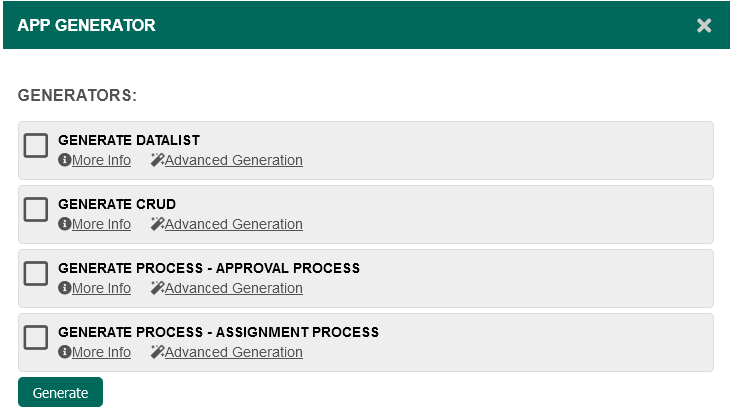View More Info for Approval Process
Viewport: 730px width, 420px height.
pos(101,289)
